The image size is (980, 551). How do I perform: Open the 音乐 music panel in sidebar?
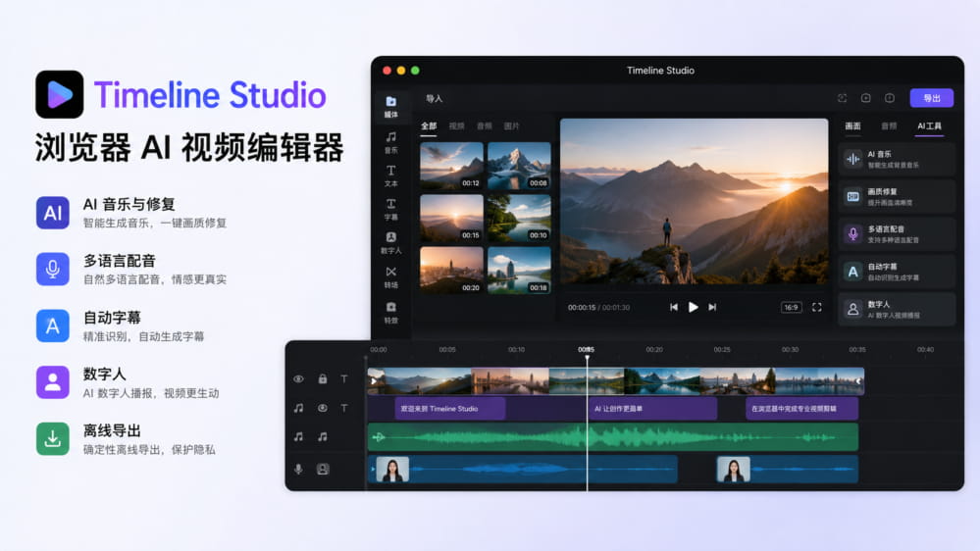pos(390,142)
